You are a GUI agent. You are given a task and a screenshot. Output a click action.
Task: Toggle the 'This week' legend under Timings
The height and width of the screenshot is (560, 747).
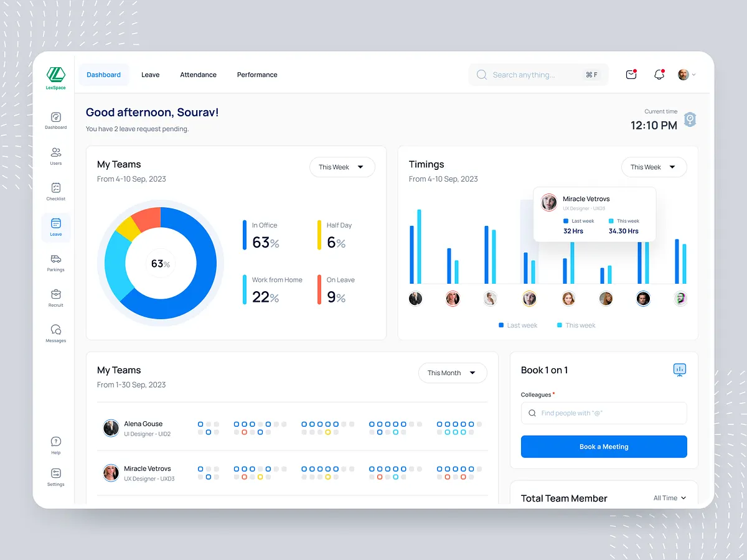575,325
